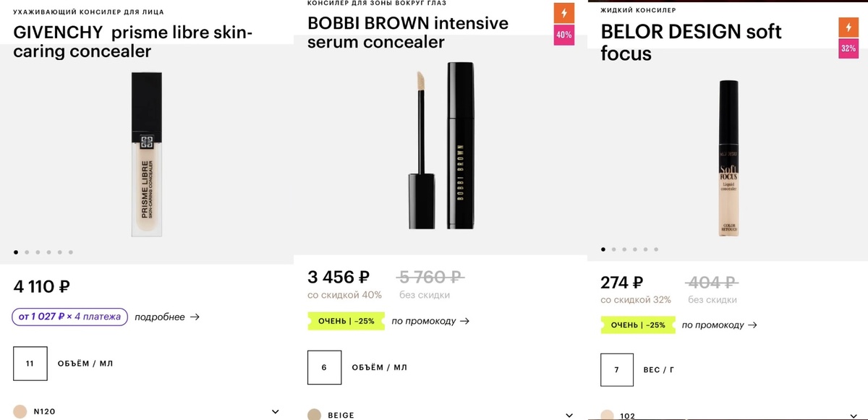Go to last image dot for Belor Design
868x420 pixels.
(656, 249)
